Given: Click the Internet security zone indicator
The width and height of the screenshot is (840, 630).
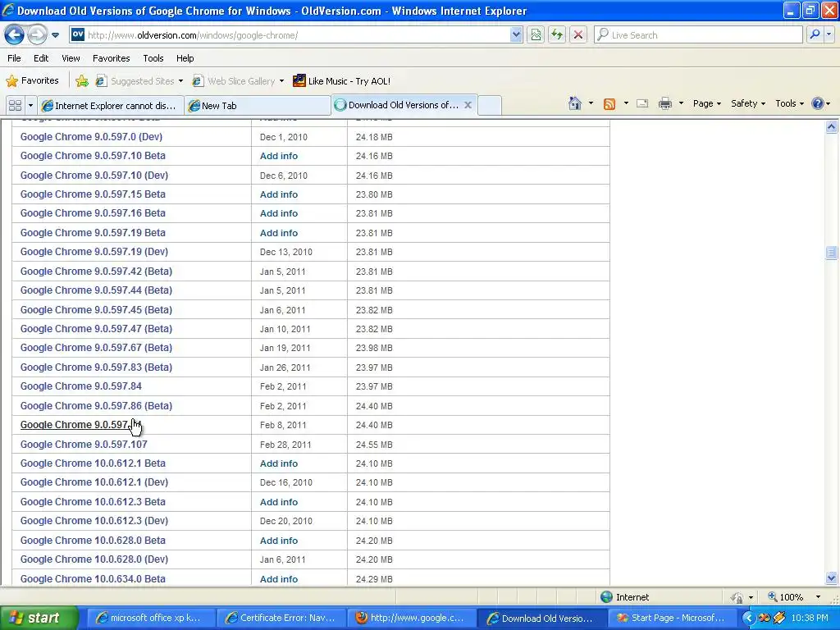Looking at the screenshot, I should coord(624,597).
